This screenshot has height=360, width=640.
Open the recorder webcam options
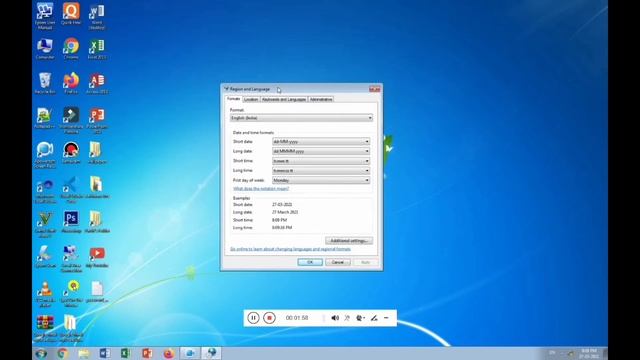pyautogui.click(x=360, y=318)
